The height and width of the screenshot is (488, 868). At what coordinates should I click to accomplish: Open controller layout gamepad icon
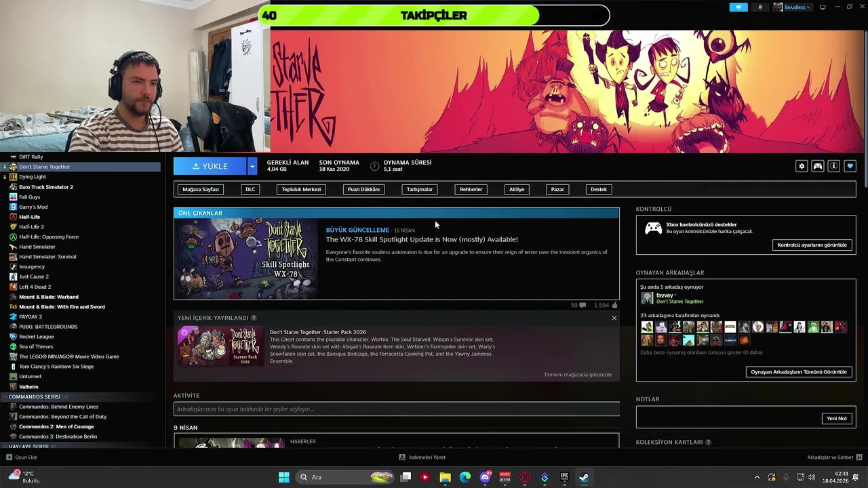click(x=818, y=166)
